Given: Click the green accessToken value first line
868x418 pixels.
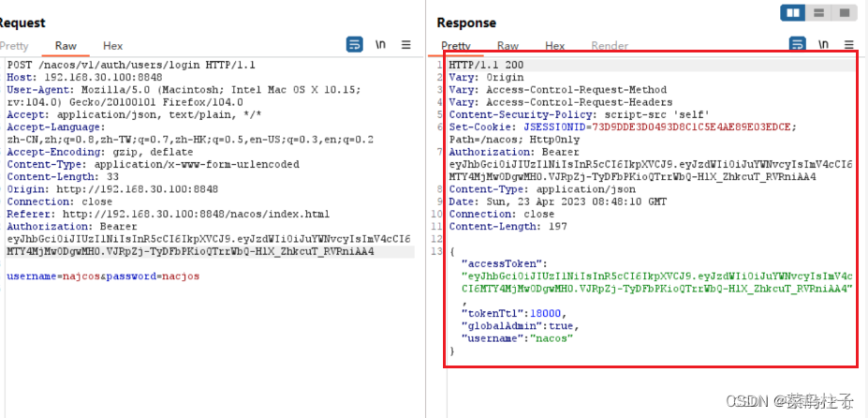Looking at the screenshot, I should click(x=657, y=276).
